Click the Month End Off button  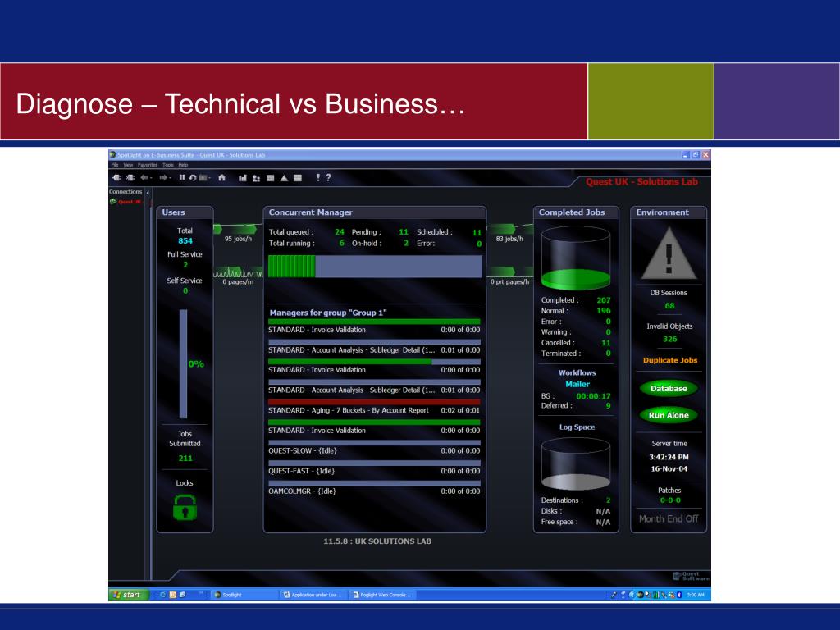(x=669, y=518)
